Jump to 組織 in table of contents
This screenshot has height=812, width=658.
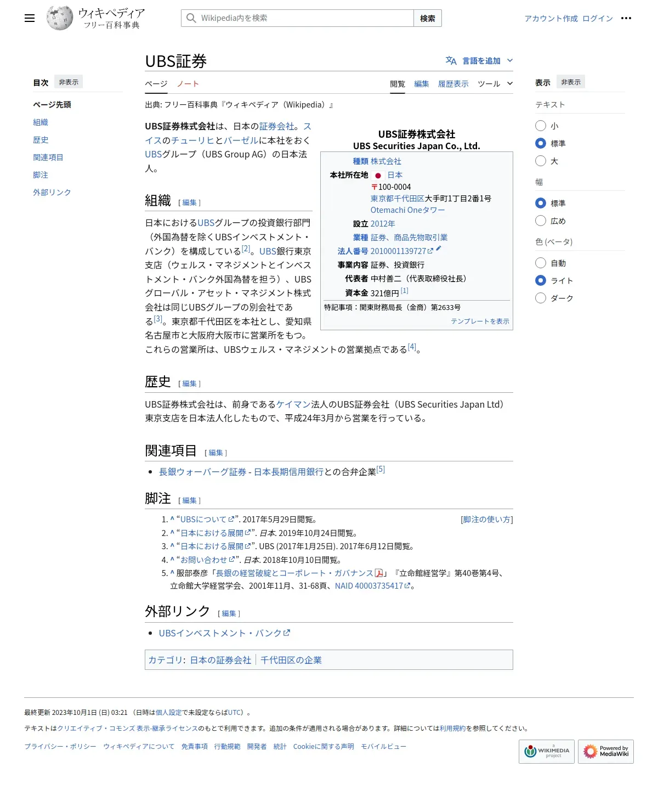[x=41, y=122]
